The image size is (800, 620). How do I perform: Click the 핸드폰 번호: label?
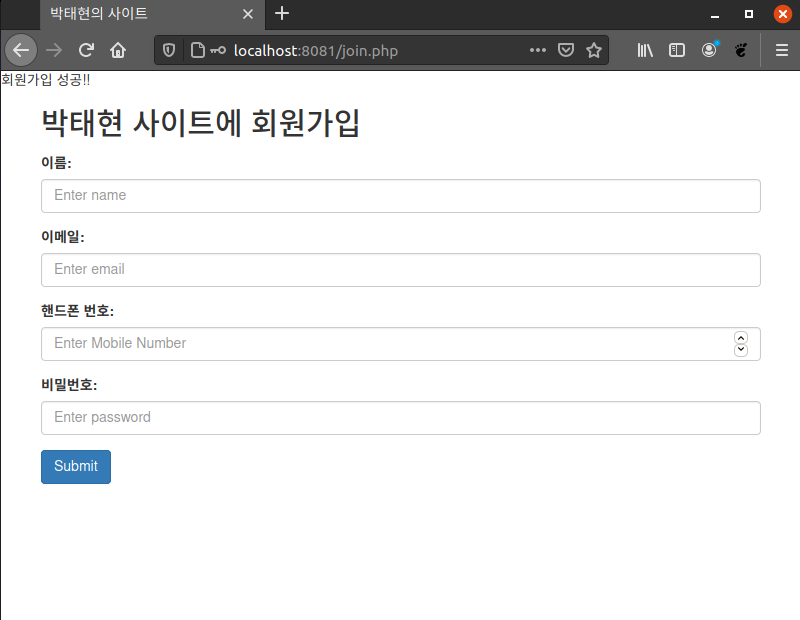78,311
